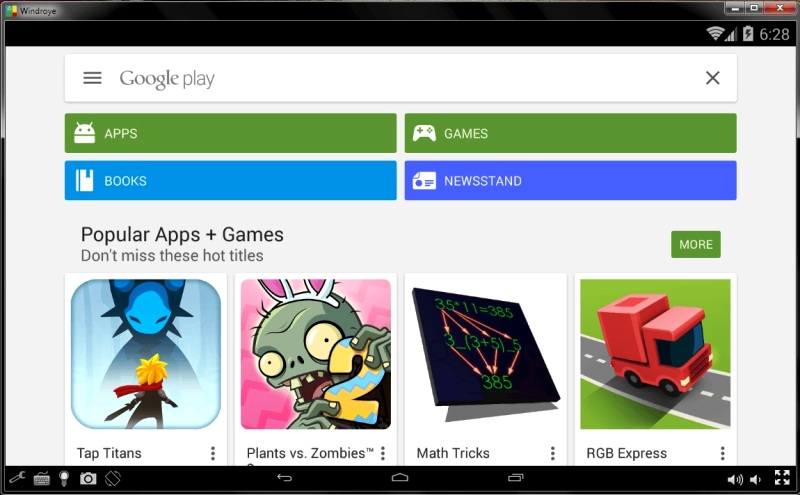This screenshot has height=495, width=800.
Task: Select the BOOKS category
Action: click(231, 181)
